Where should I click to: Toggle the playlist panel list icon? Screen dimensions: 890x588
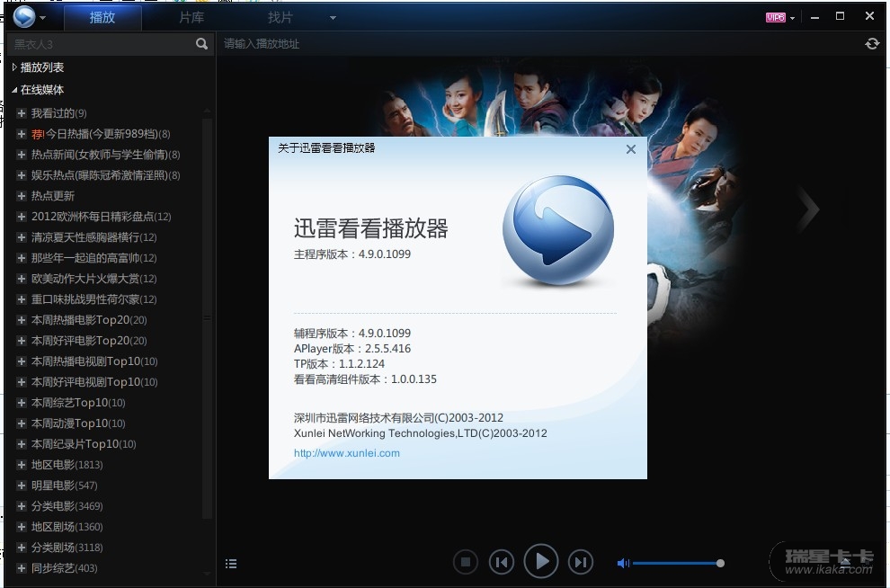(x=231, y=564)
